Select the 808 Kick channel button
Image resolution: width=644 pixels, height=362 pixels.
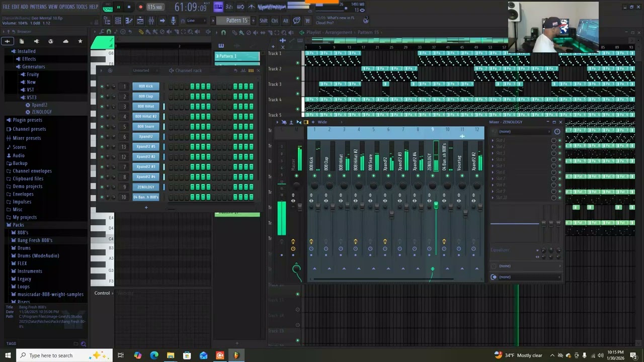(146, 86)
